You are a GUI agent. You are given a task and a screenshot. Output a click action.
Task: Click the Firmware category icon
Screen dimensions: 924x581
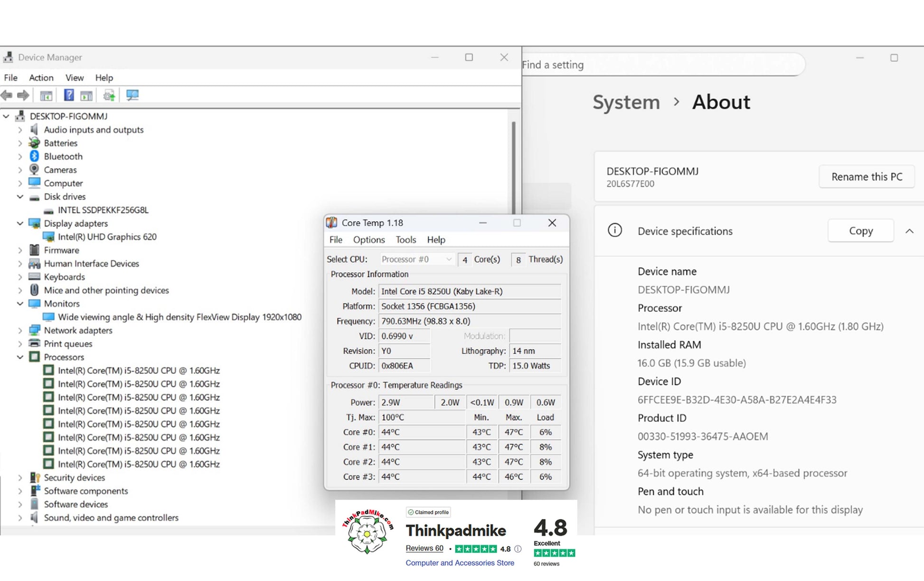coord(34,250)
